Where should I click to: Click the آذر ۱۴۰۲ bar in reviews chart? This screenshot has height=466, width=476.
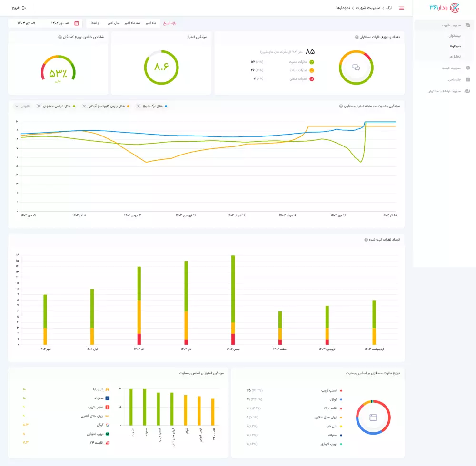click(139, 306)
